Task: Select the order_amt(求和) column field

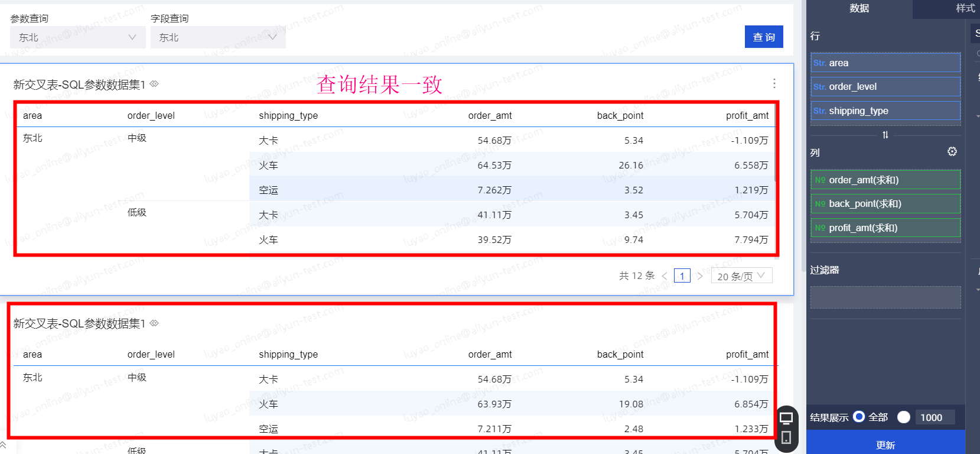Action: coord(885,180)
